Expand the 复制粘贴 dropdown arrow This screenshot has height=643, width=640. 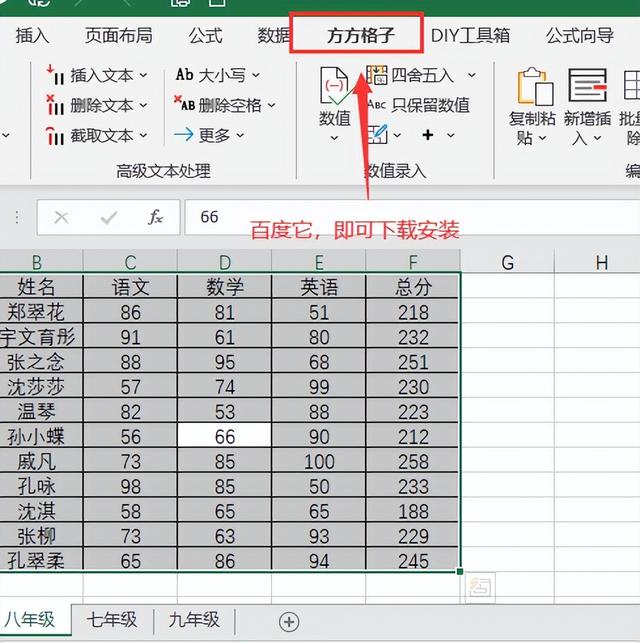coord(542,138)
